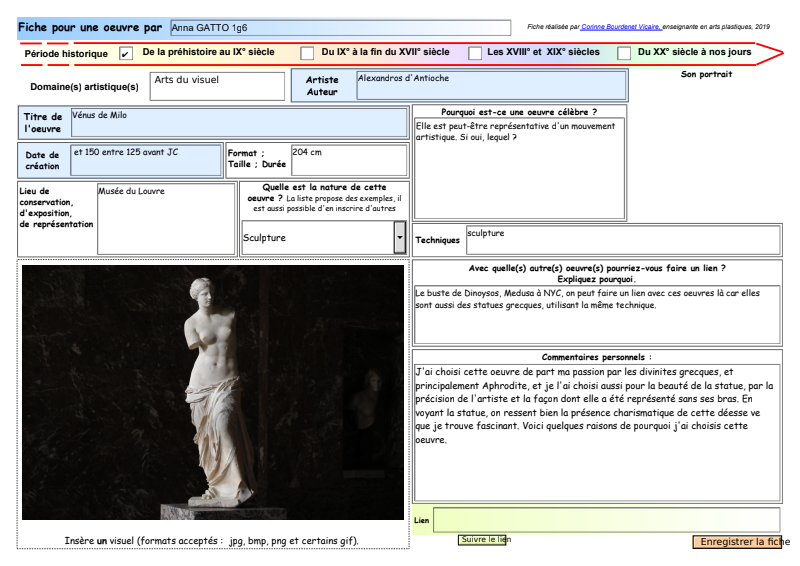Click the artist field 'Alexandros d'Antioche'
The height and width of the screenshot is (566, 800).
(x=491, y=86)
